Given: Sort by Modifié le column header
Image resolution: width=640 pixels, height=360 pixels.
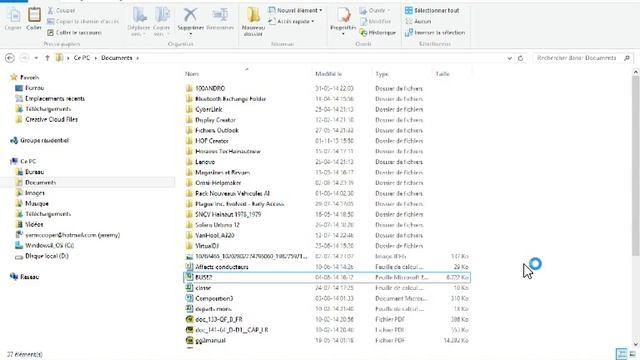Looking at the screenshot, I should [x=342, y=74].
